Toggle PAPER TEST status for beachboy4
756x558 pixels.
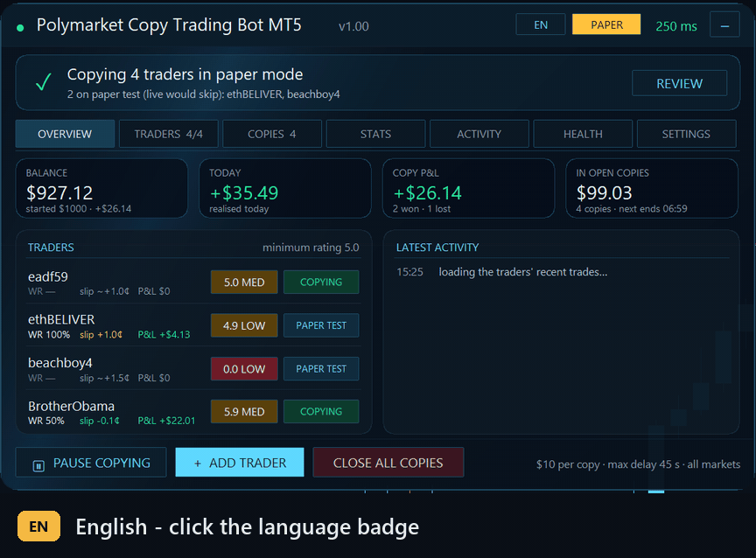321,368
